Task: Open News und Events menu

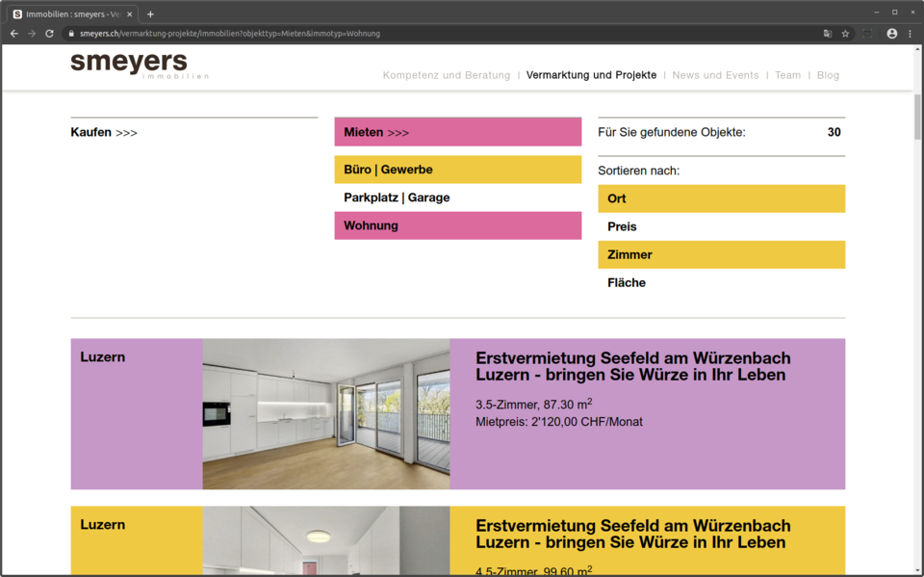Action: [x=715, y=75]
